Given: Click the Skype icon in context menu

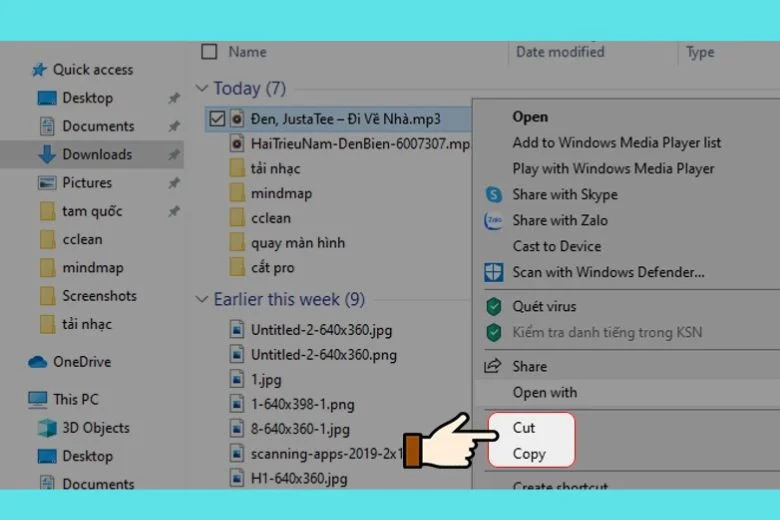Looking at the screenshot, I should pyautogui.click(x=493, y=194).
